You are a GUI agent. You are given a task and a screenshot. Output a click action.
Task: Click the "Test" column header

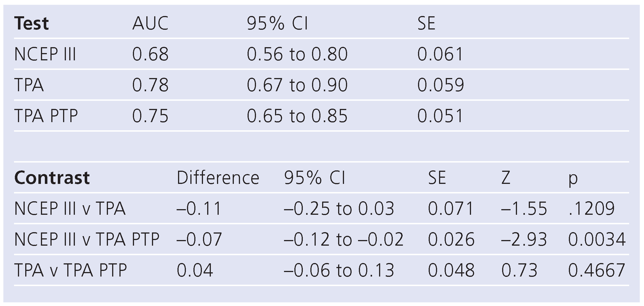click(x=31, y=23)
